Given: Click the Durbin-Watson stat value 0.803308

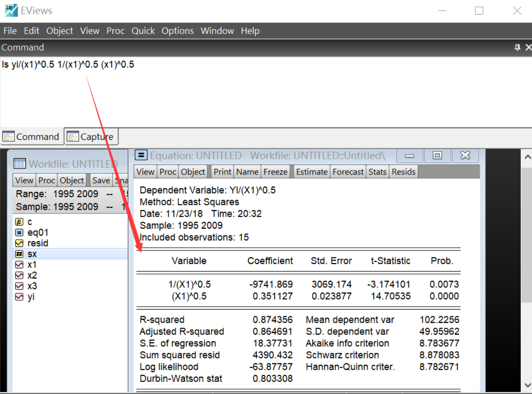Looking at the screenshot, I should coord(273,379).
